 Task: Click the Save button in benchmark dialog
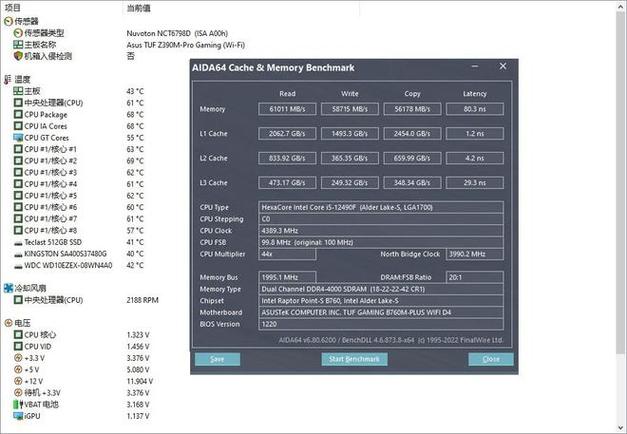tap(218, 359)
